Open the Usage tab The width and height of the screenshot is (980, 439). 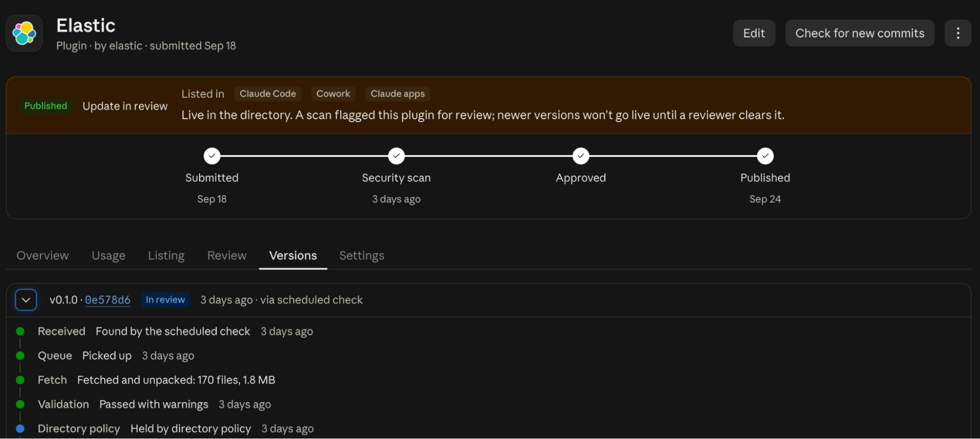(x=108, y=256)
